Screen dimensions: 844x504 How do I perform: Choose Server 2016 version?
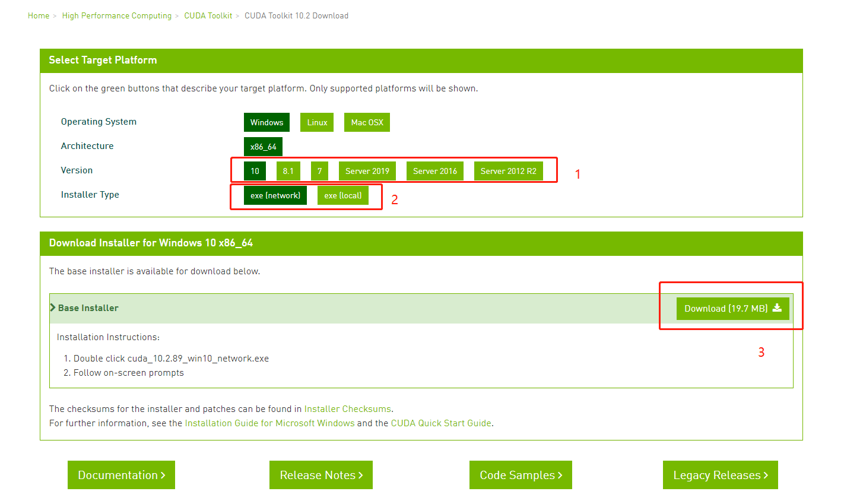click(435, 171)
